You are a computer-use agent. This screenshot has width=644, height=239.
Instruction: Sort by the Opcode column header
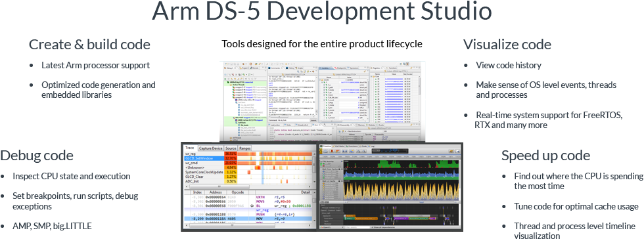coord(238,192)
